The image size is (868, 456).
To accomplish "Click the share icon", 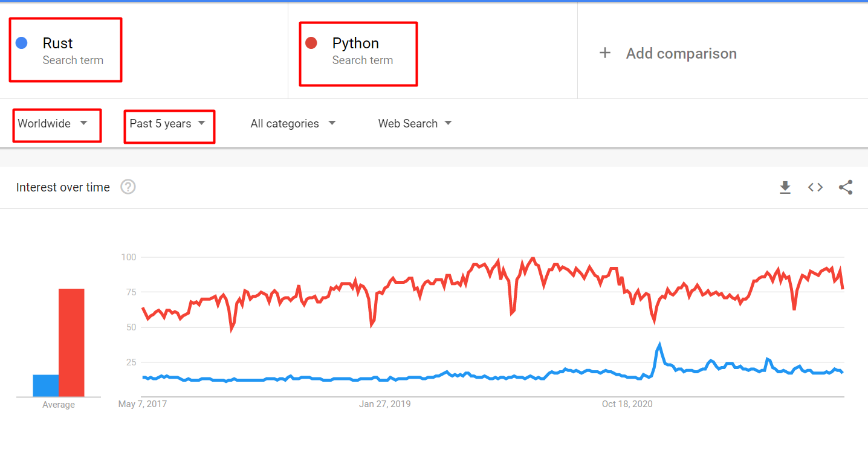I will 846,187.
